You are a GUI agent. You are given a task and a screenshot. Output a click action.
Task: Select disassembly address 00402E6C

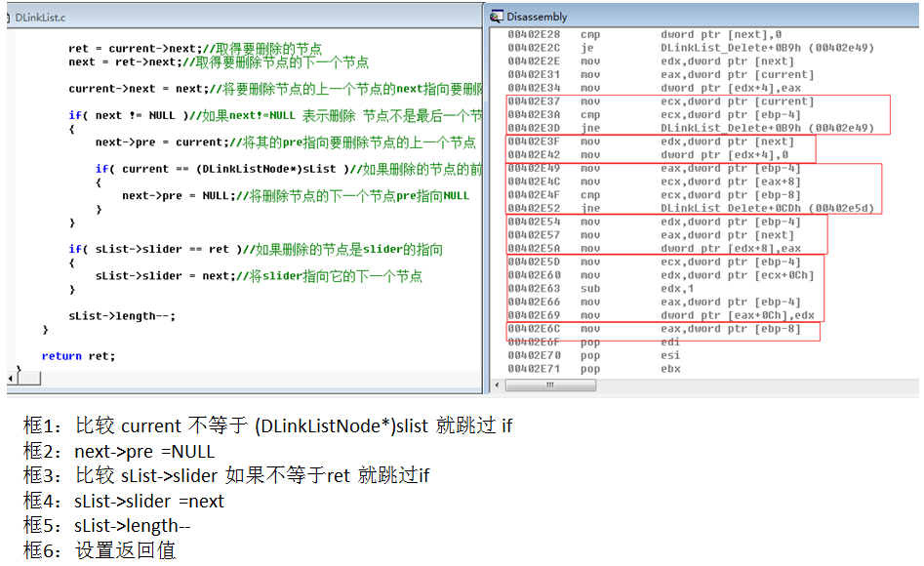pyautogui.click(x=534, y=329)
